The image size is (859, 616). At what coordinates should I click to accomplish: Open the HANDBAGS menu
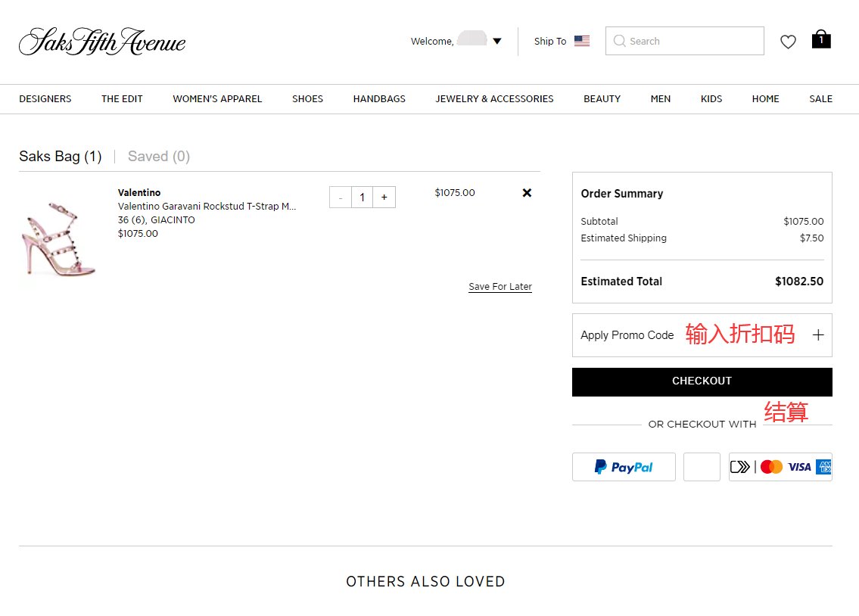(x=379, y=99)
